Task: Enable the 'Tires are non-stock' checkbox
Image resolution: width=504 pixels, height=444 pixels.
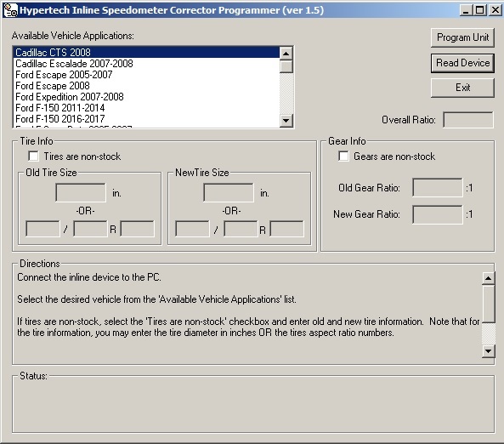Action: 33,156
